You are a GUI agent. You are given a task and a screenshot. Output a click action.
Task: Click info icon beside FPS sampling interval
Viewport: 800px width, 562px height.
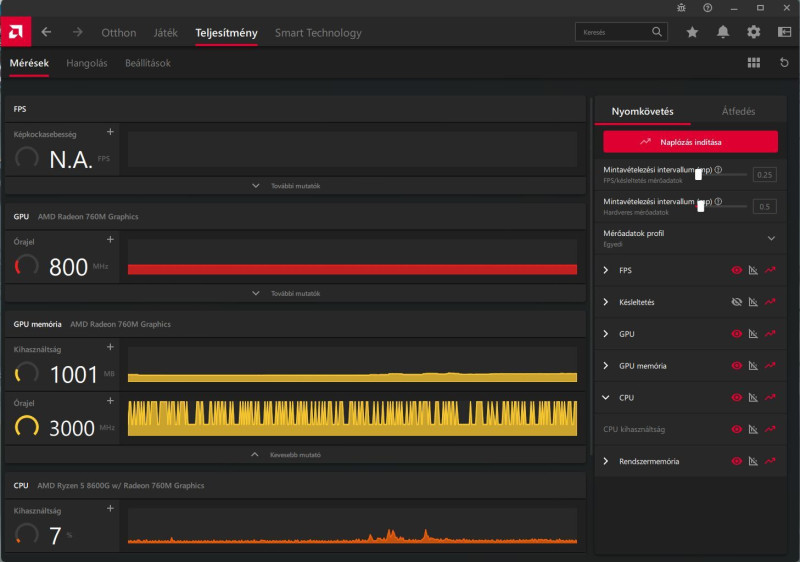[x=718, y=170]
